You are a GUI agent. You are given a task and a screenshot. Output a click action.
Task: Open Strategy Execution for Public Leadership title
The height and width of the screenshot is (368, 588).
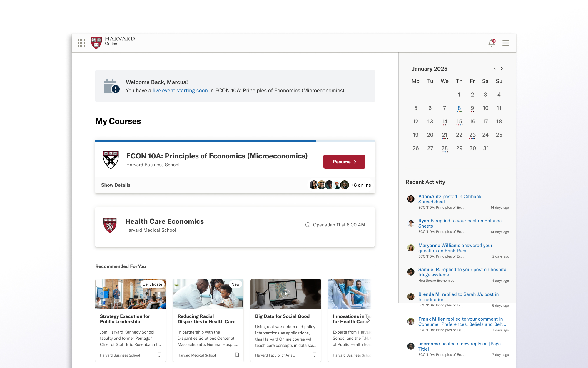pyautogui.click(x=125, y=319)
